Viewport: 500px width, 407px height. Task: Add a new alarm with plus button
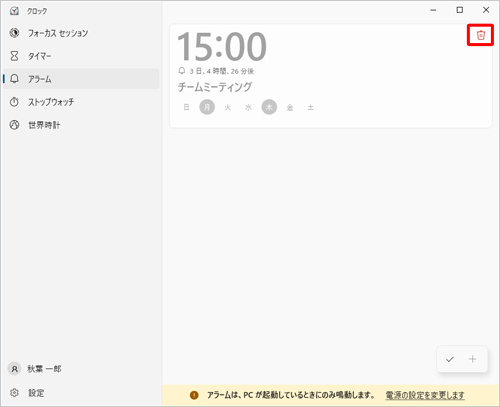click(473, 359)
